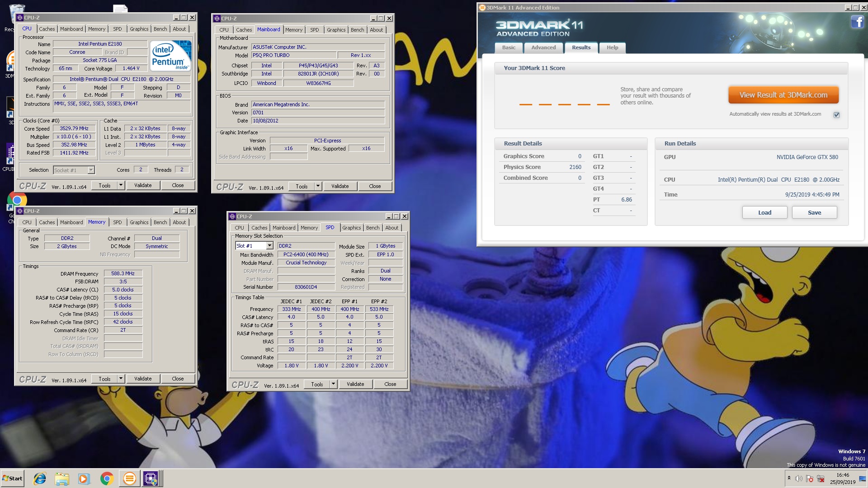Click the DRAM Frequency value 588.3 MHz
The width and height of the screenshot is (868, 488).
point(123,273)
